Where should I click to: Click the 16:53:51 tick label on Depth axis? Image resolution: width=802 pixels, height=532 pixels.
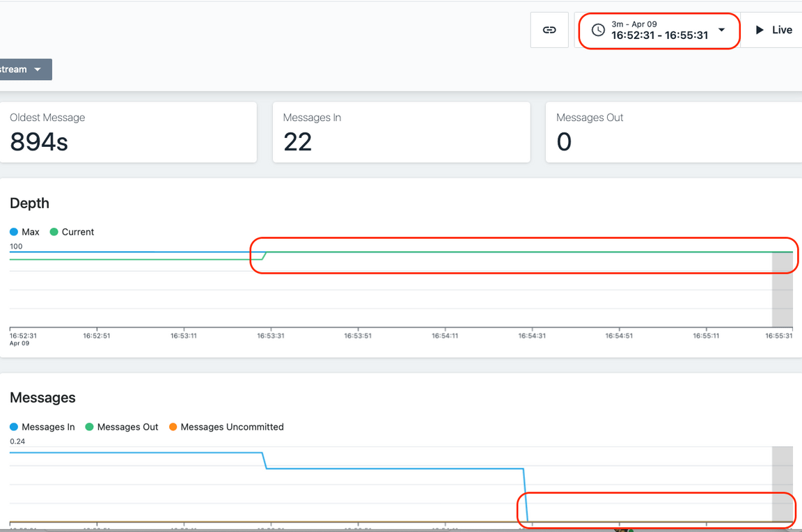[358, 336]
